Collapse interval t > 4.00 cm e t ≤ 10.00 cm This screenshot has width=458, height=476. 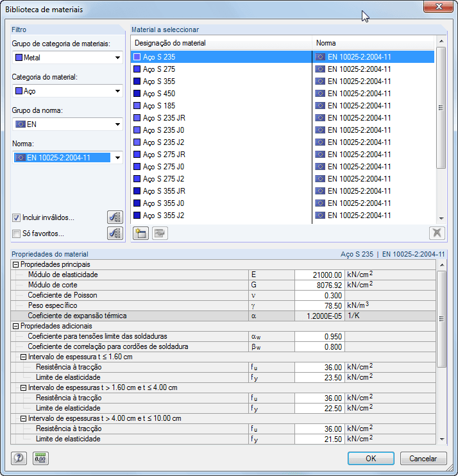23,419
